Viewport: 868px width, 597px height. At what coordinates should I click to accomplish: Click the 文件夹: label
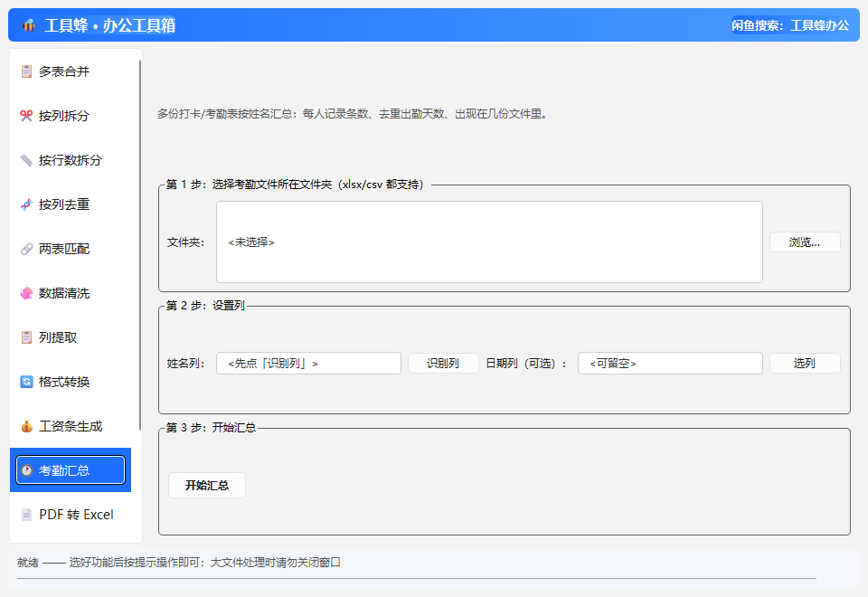coord(185,242)
